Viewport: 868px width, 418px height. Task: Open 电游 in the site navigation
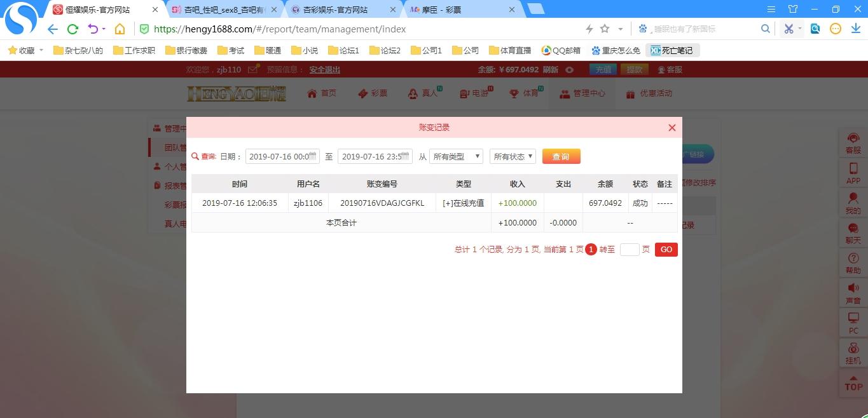pos(475,93)
